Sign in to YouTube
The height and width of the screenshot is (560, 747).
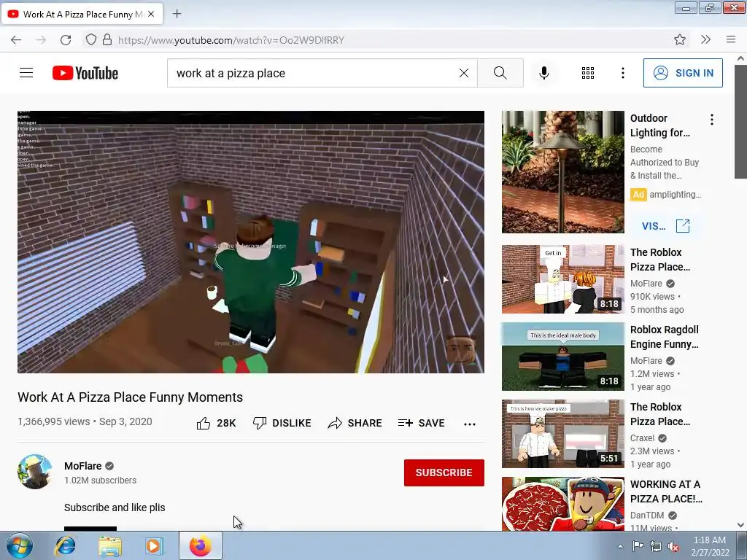point(683,73)
